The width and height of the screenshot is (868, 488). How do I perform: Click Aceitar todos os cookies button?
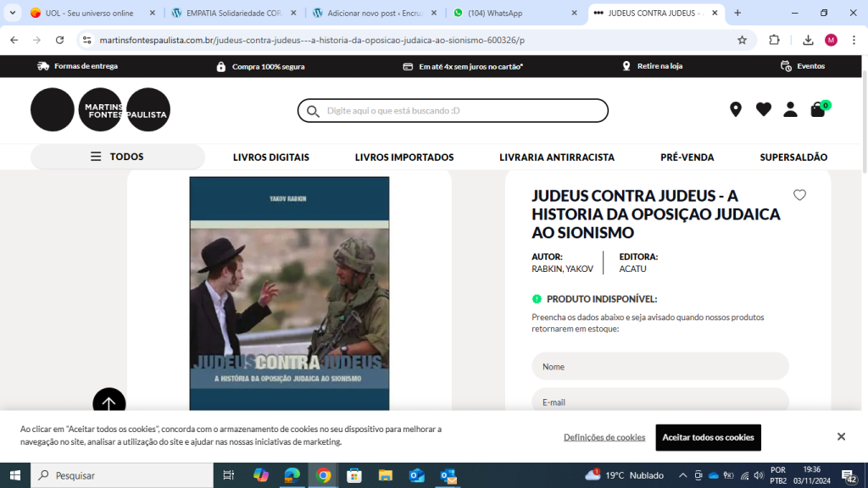[708, 437]
